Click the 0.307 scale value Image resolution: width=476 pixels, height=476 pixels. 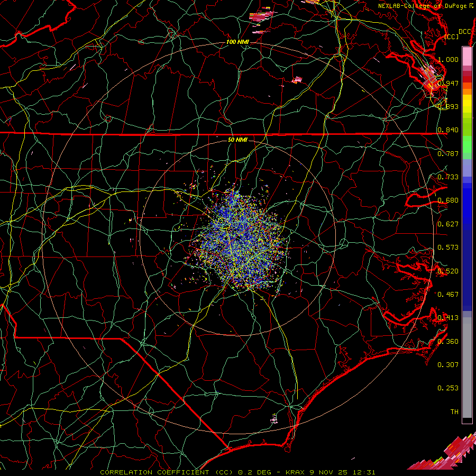coord(448,365)
